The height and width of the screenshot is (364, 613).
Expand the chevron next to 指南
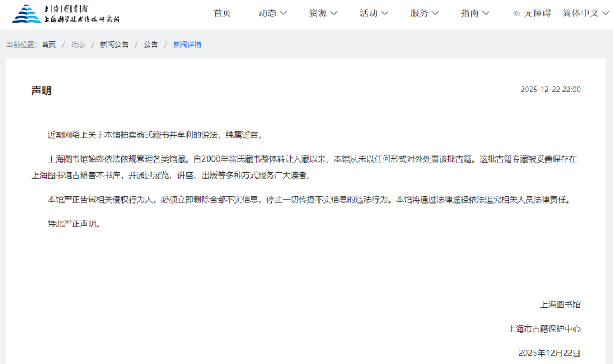coord(486,13)
